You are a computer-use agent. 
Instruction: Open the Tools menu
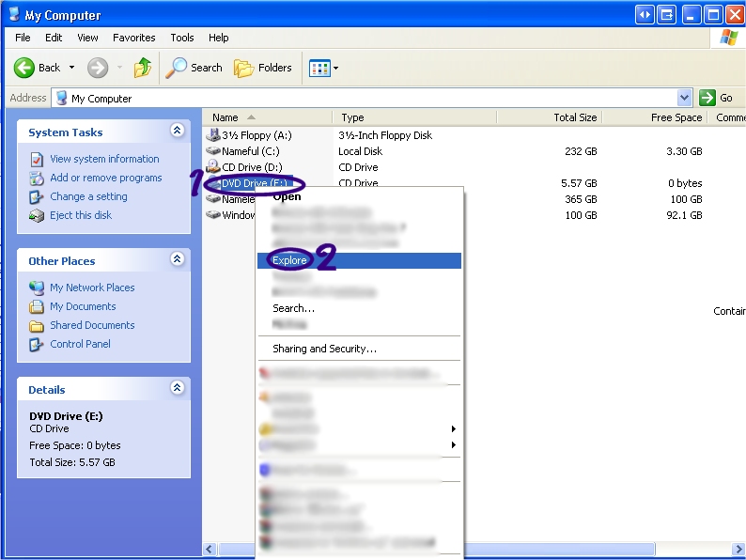click(x=182, y=38)
